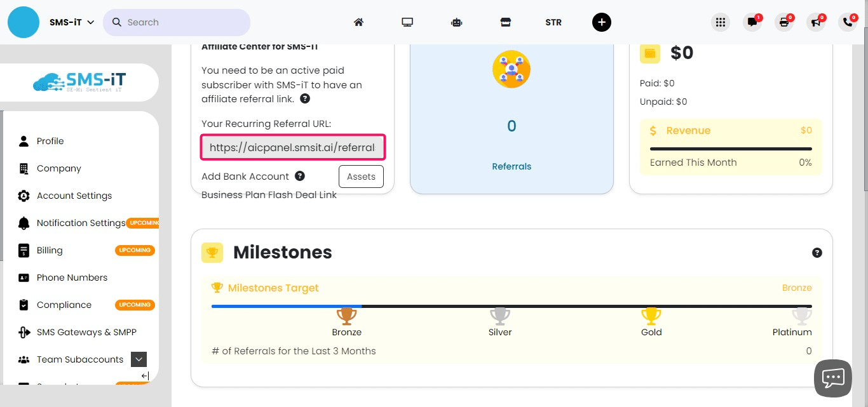
Task: Click the help icon next to affiliate link
Action: (304, 98)
